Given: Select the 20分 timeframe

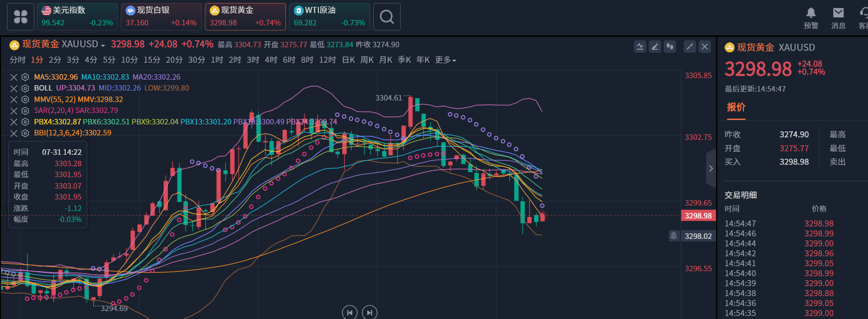Looking at the screenshot, I should pyautogui.click(x=174, y=60).
